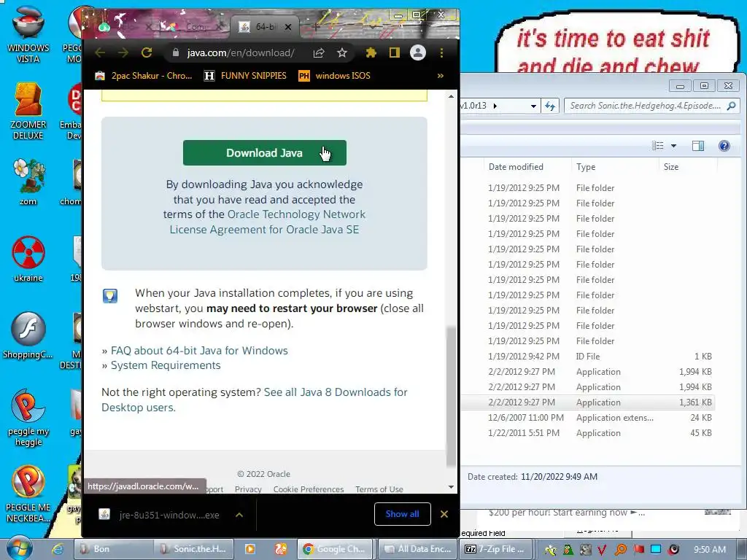Open the ukraine desktop icon
This screenshot has height=560, width=747.
click(x=28, y=259)
